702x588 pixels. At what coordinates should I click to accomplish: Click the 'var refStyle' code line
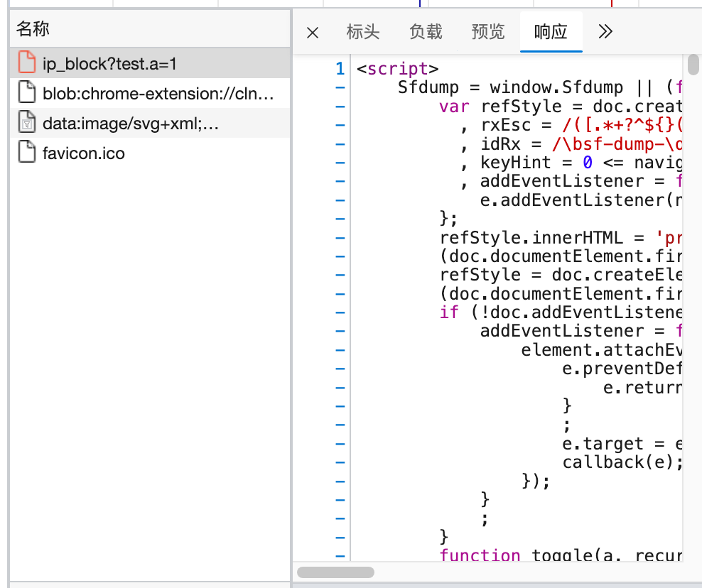[x=561, y=107]
